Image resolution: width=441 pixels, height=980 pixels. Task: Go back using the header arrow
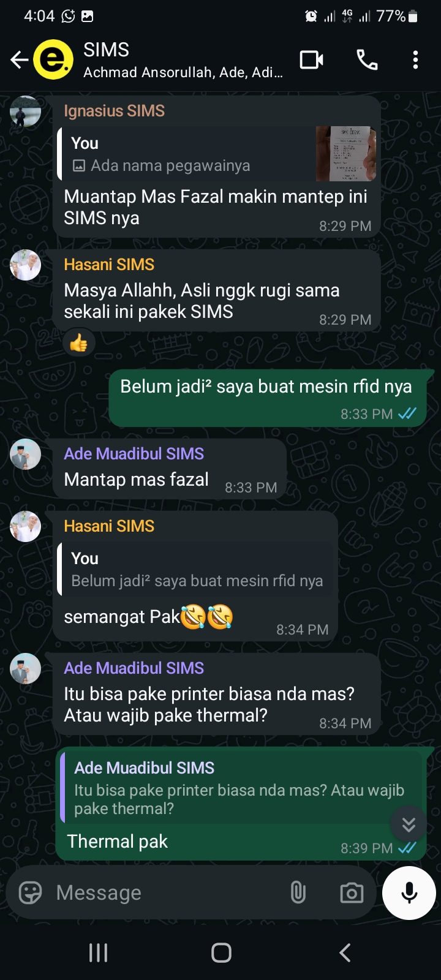click(x=19, y=60)
